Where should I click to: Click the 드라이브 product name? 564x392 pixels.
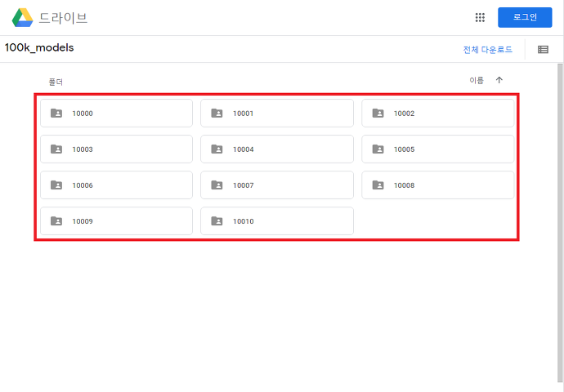click(63, 18)
